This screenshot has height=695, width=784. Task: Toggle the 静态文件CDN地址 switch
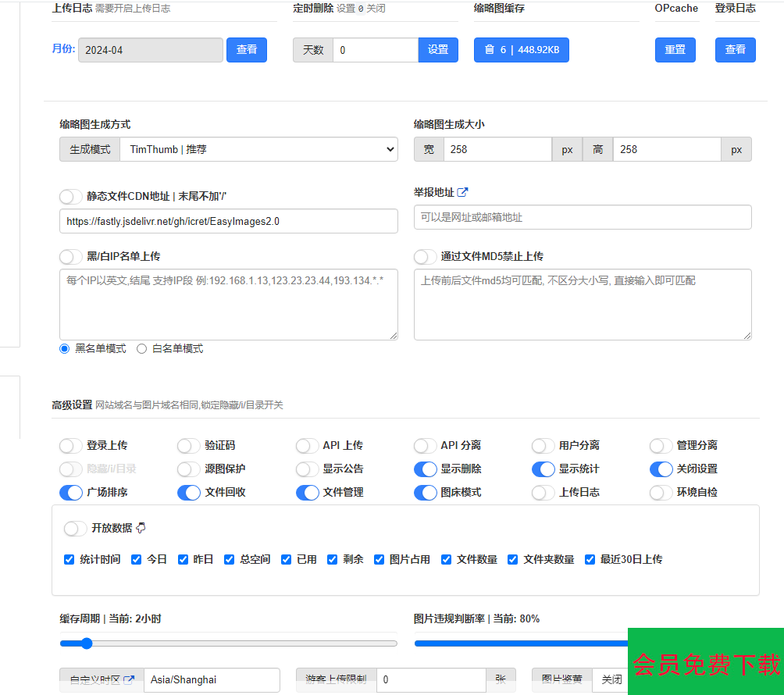click(71, 196)
